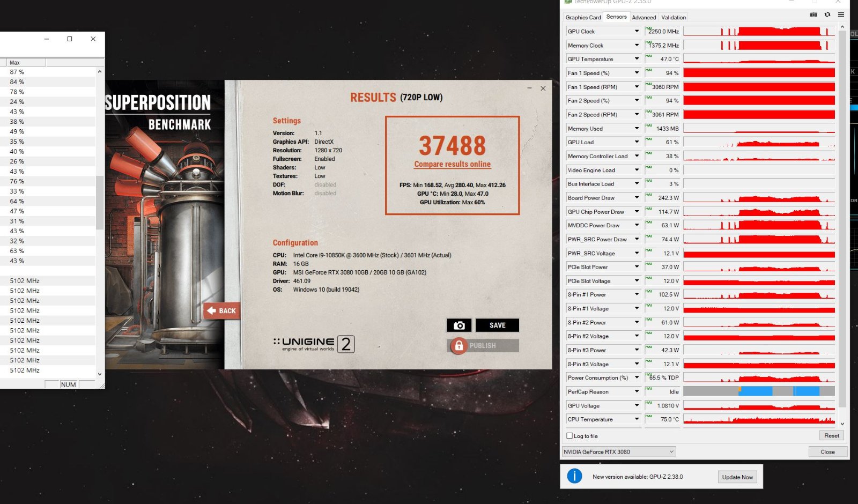Click the vertical scrollbar thumb in left window
This screenshot has height=504, width=858.
pyautogui.click(x=100, y=203)
